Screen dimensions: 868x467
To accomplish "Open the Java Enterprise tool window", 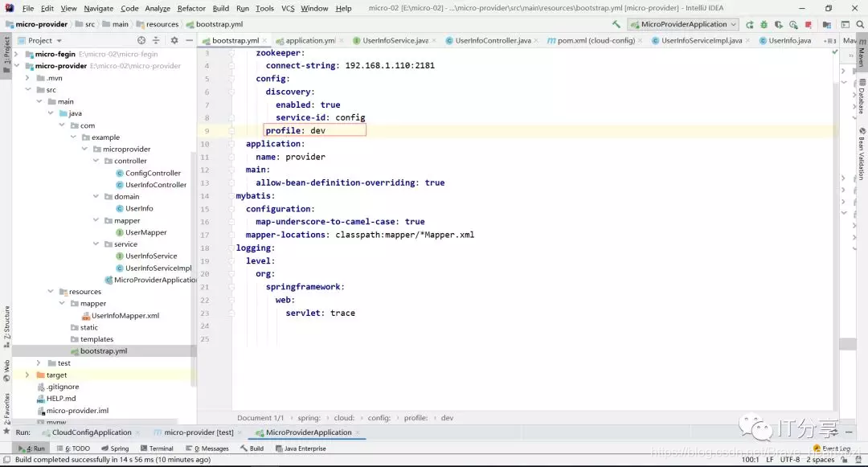I will point(301,449).
